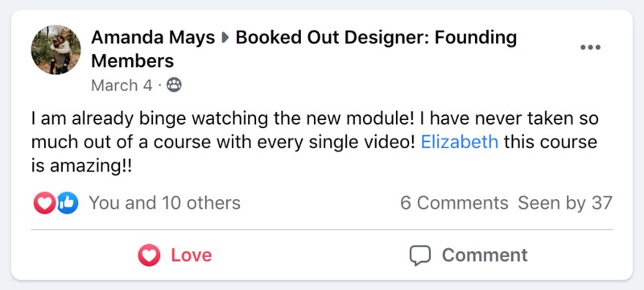Show the Seen by 37 viewers list
Viewport: 644px width, 290px height.
[x=565, y=203]
